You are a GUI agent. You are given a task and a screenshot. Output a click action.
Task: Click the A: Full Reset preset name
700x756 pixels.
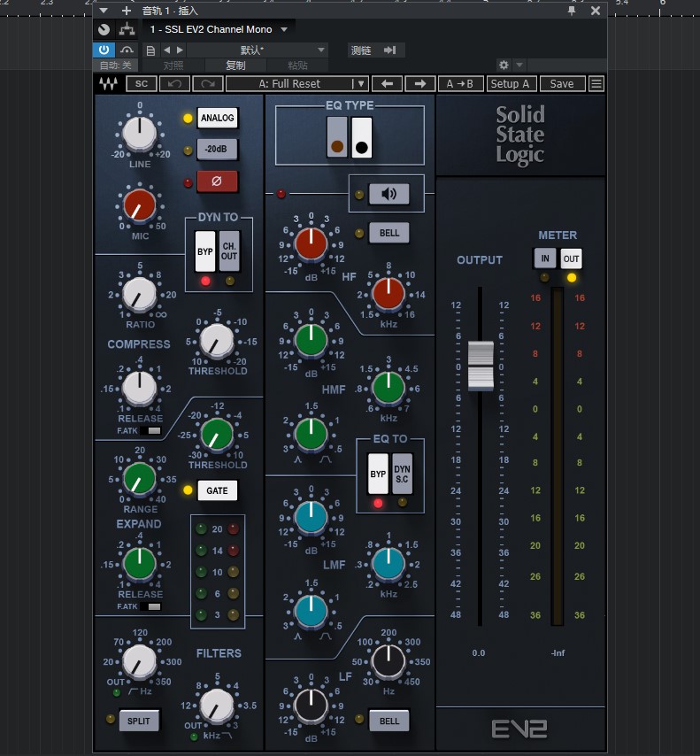[x=289, y=84]
